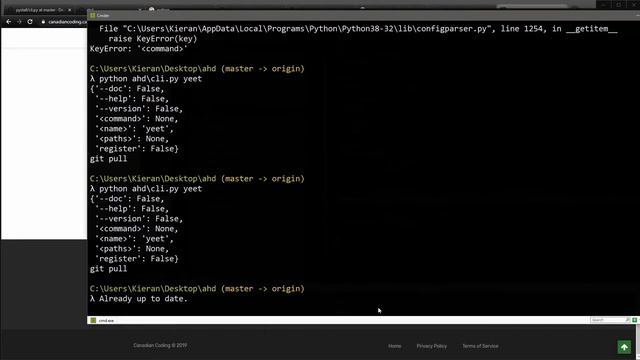Click the second 'register': False} line
Screen dimensions: 640x360
pos(136,259)
